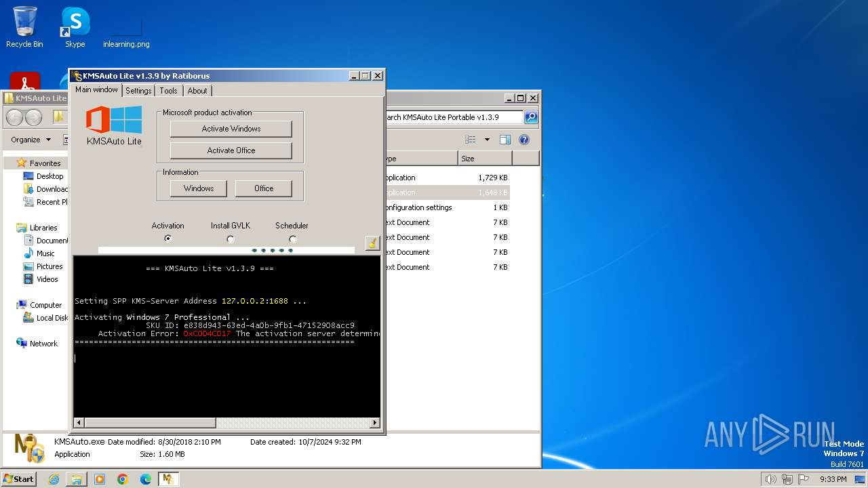Click the broom clear-log icon in KMSAuto
Viewport: 868px width, 488px height.
(x=372, y=243)
